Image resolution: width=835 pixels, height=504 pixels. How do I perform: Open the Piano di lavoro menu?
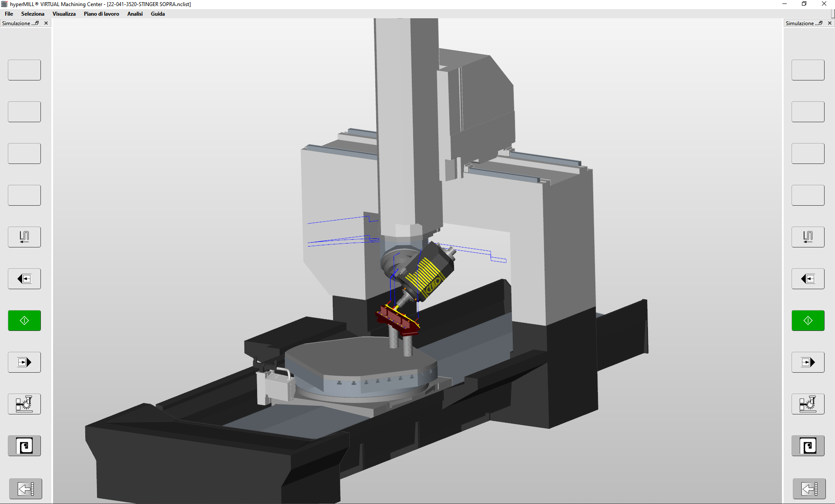coord(101,14)
